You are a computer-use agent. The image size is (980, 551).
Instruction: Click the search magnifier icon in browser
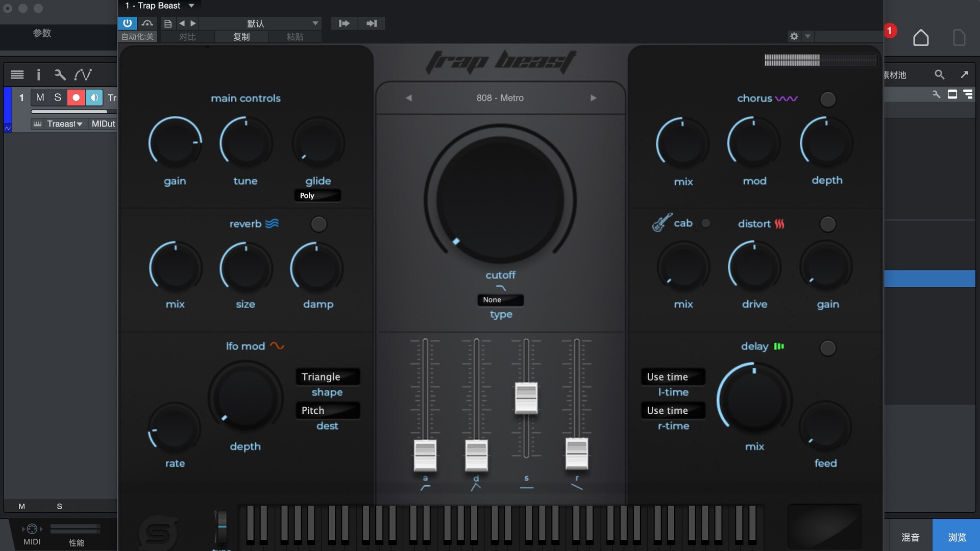click(939, 74)
